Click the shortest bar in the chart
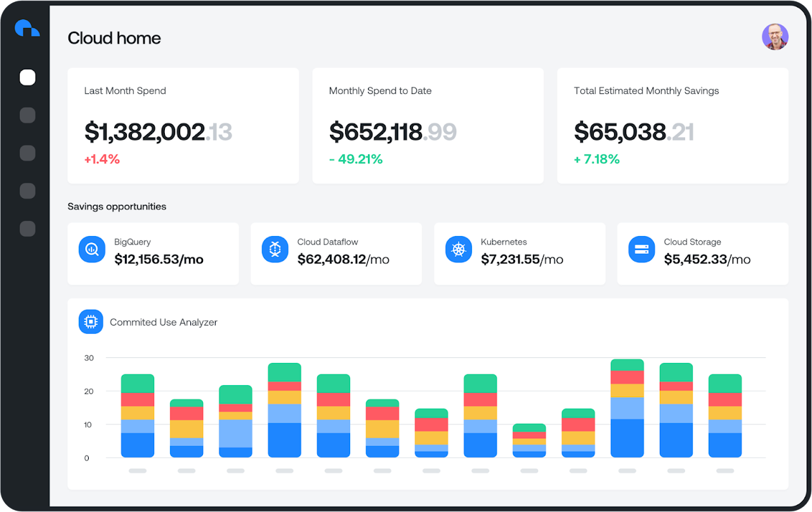Screen dimensions: 812x512 click(529, 441)
